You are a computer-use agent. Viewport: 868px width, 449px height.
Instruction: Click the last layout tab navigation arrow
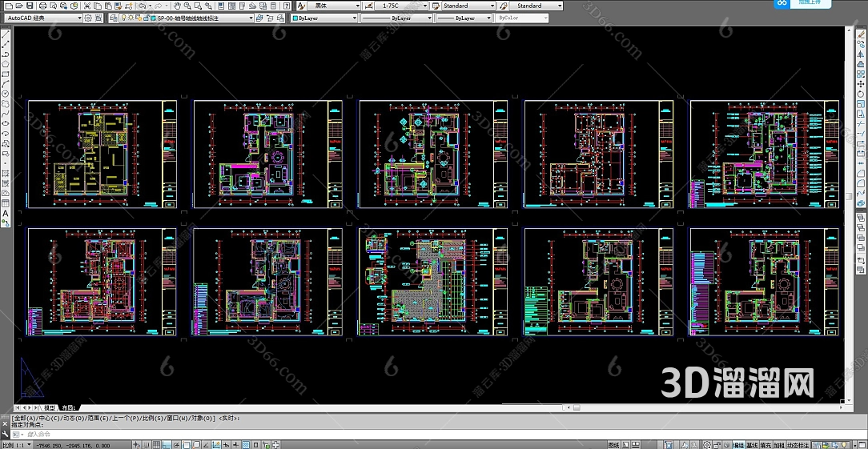pos(36,407)
